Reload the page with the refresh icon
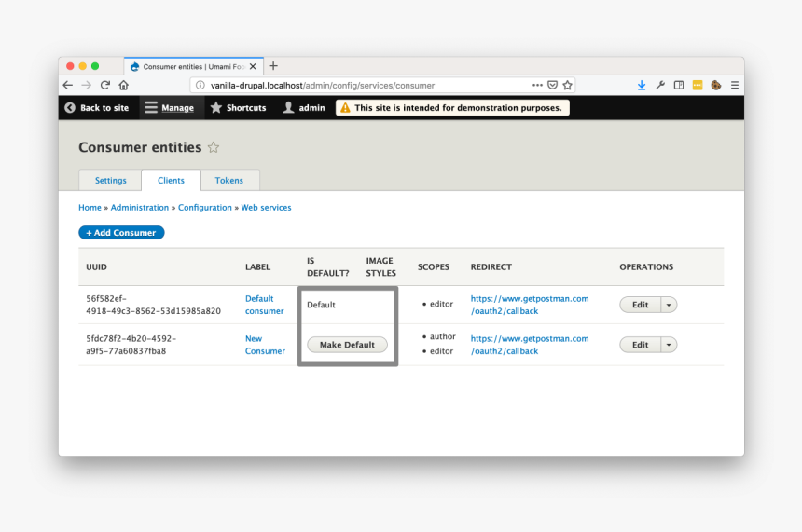 click(x=105, y=86)
